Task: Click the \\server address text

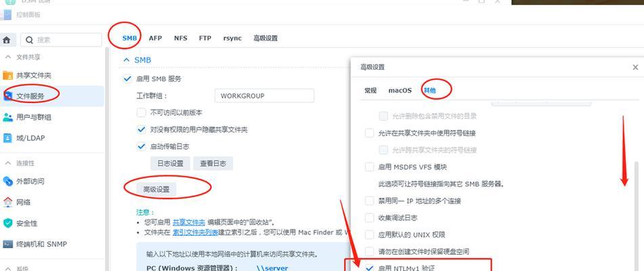Action: 272,268
